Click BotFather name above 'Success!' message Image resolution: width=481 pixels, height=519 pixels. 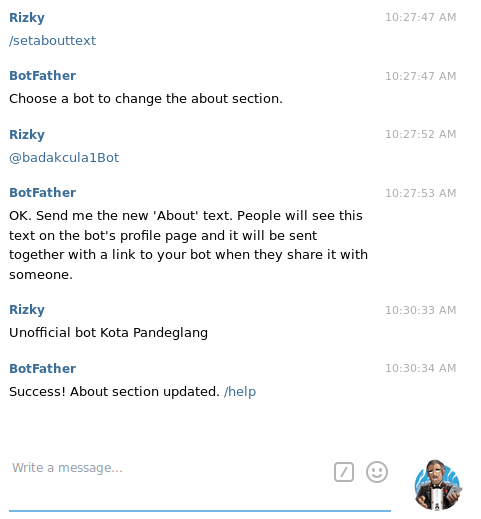(43, 369)
